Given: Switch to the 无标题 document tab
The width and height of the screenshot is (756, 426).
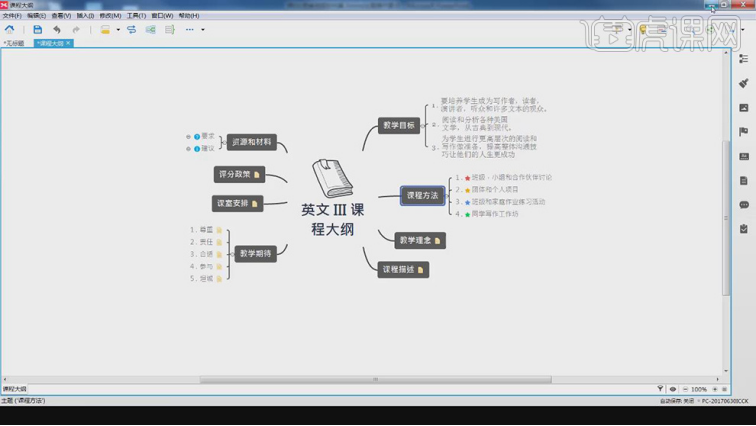Looking at the screenshot, I should (14, 43).
